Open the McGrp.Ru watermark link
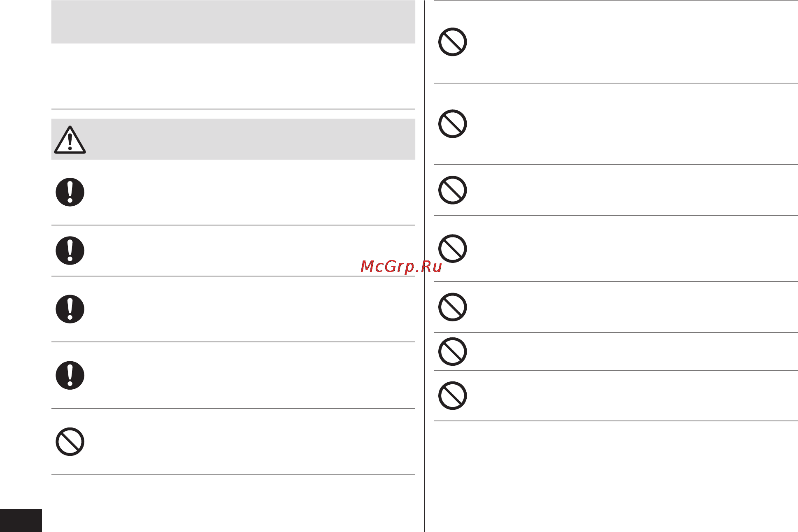 click(401, 267)
